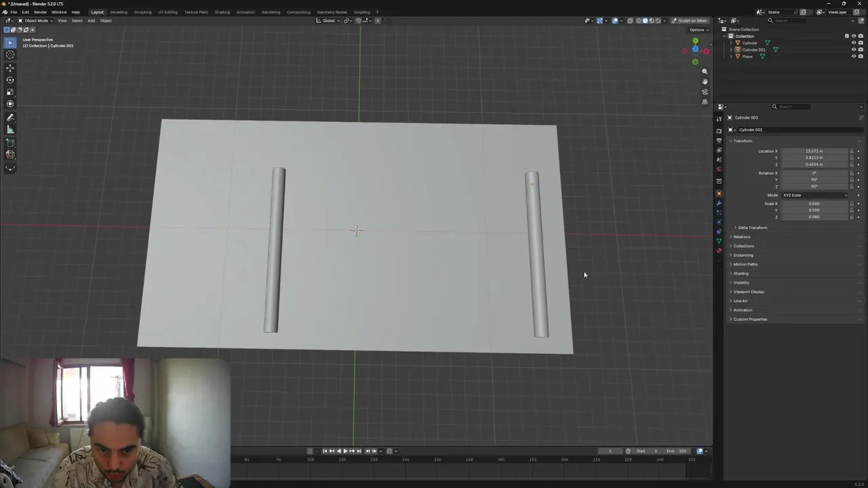Open the viewport Add menu

tap(91, 20)
